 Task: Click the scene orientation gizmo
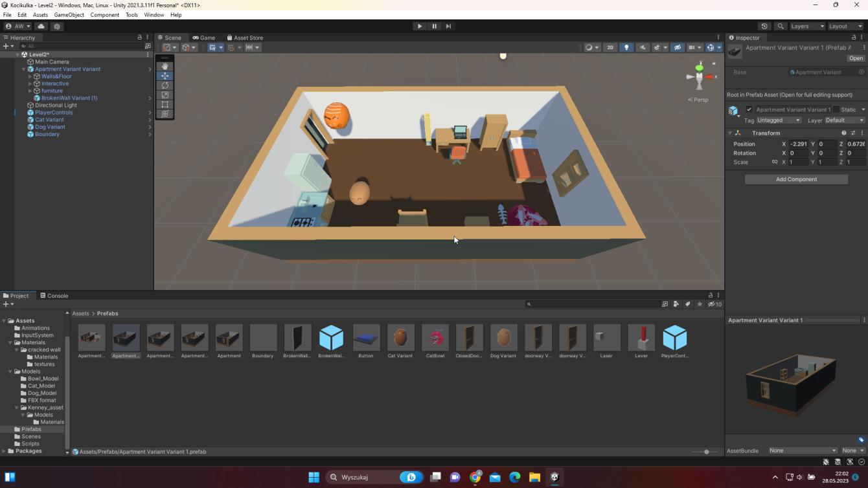(700, 76)
